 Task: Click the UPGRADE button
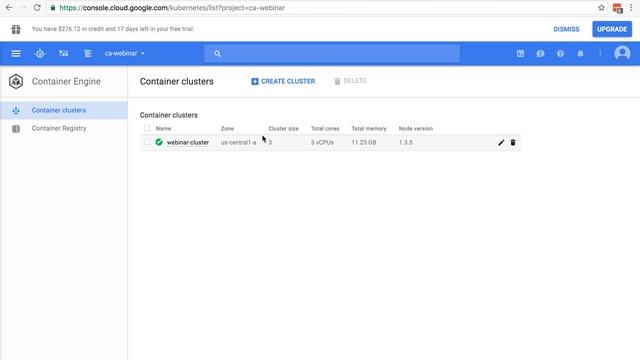(612, 29)
